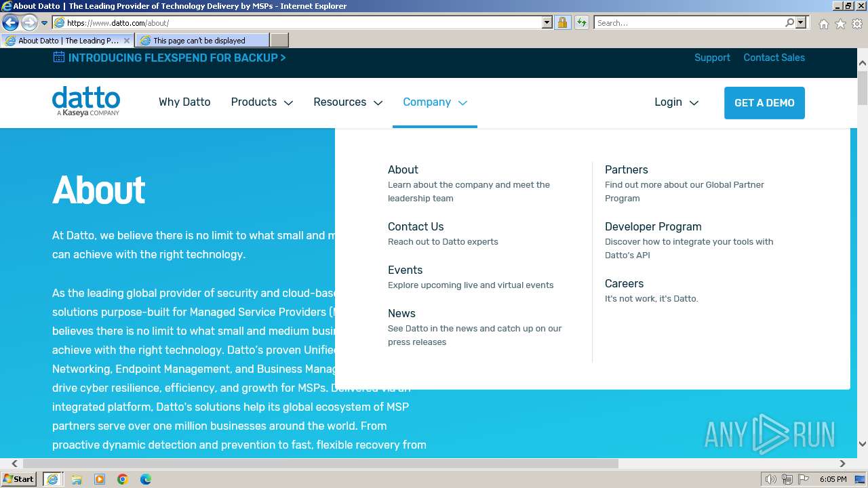Click 'Find out more about our Global Partner' text

(x=684, y=191)
